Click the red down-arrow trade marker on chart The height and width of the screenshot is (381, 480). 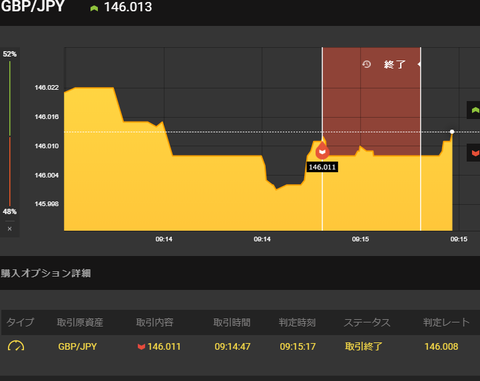click(x=322, y=151)
